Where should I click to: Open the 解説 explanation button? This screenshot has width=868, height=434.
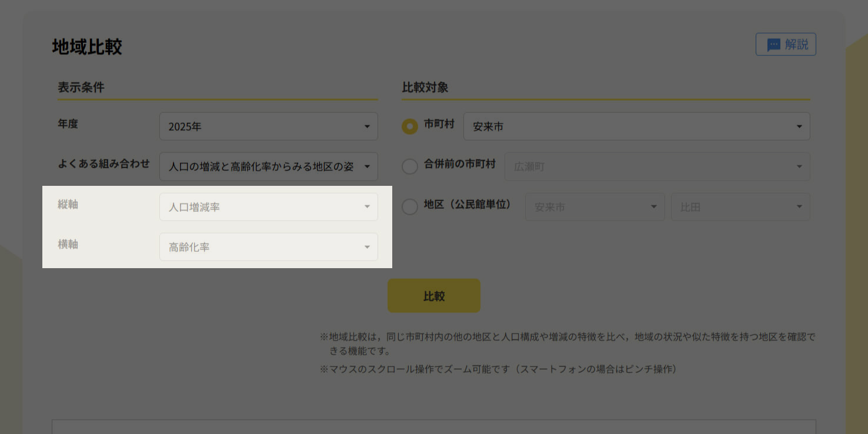785,44
